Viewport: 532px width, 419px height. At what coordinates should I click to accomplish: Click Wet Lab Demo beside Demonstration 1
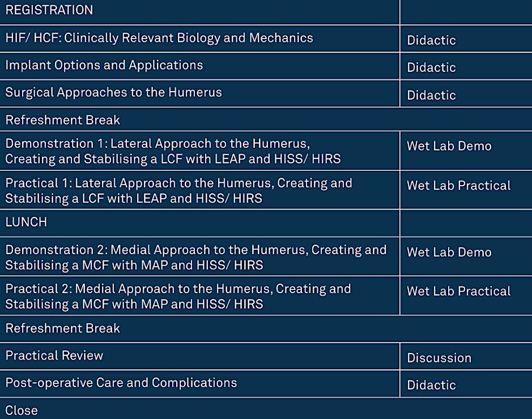[x=449, y=146]
